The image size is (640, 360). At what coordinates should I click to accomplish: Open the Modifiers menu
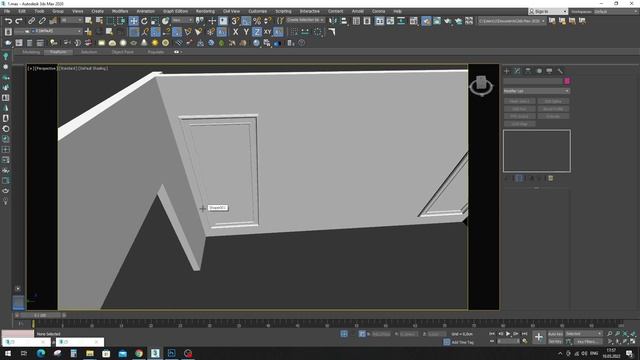coord(120,11)
